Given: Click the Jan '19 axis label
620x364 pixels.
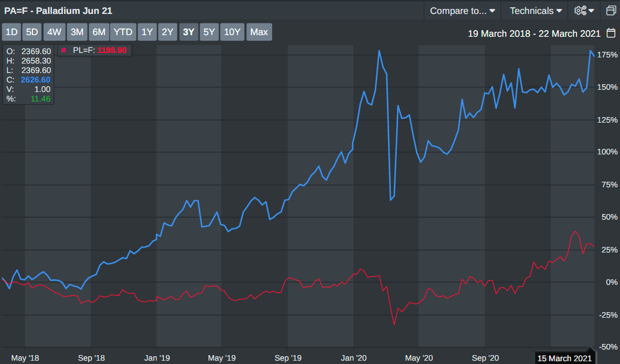Looking at the screenshot, I should coord(157,358).
